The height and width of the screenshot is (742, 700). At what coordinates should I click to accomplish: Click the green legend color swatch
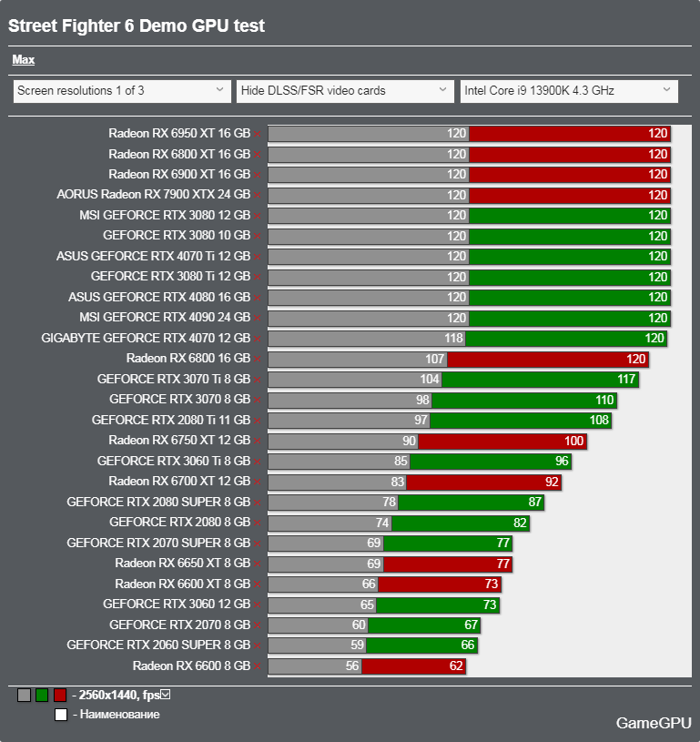[42, 696]
